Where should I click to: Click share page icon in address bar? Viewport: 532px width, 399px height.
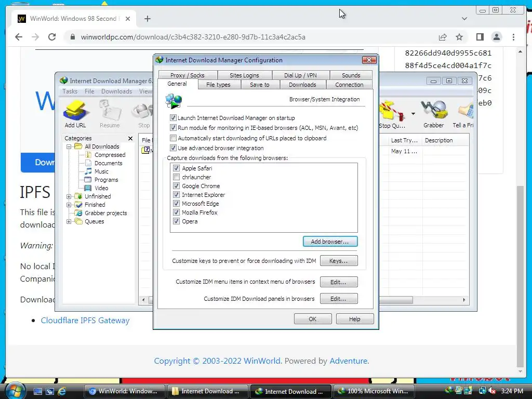tap(443, 37)
